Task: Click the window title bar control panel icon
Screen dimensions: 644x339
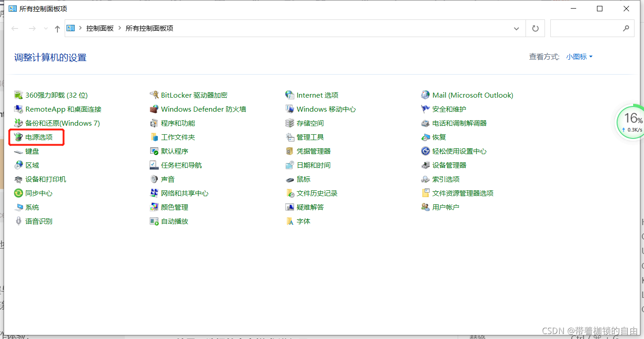Action: coord(12,9)
